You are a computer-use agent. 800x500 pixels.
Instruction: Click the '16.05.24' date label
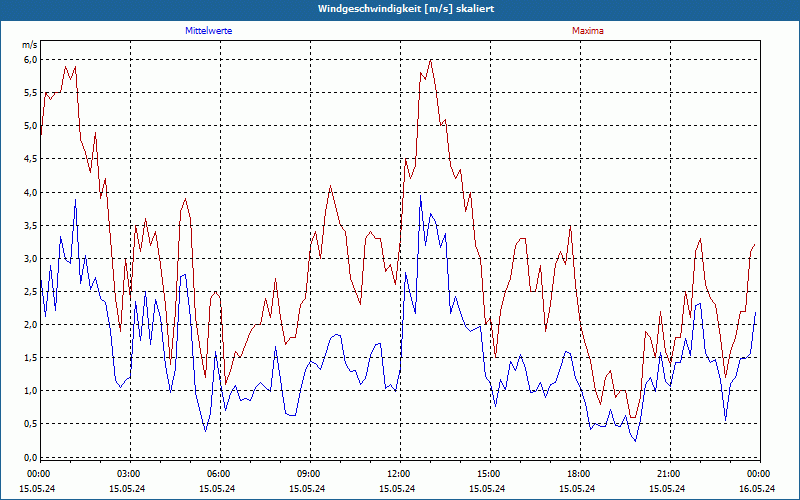click(x=758, y=489)
